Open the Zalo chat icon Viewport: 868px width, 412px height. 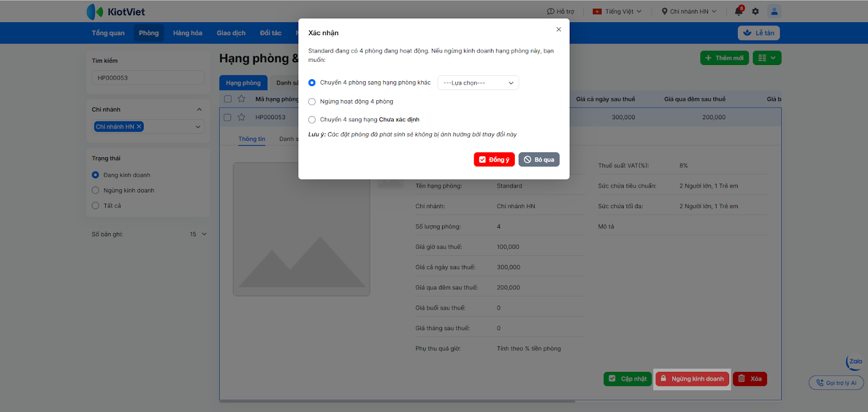click(x=854, y=362)
